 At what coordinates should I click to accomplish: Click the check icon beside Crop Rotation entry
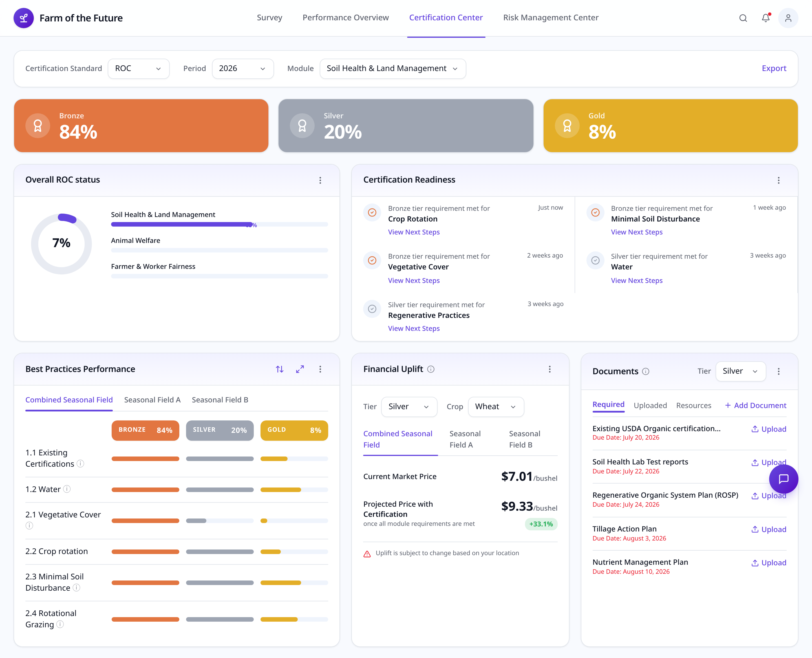pyautogui.click(x=372, y=212)
